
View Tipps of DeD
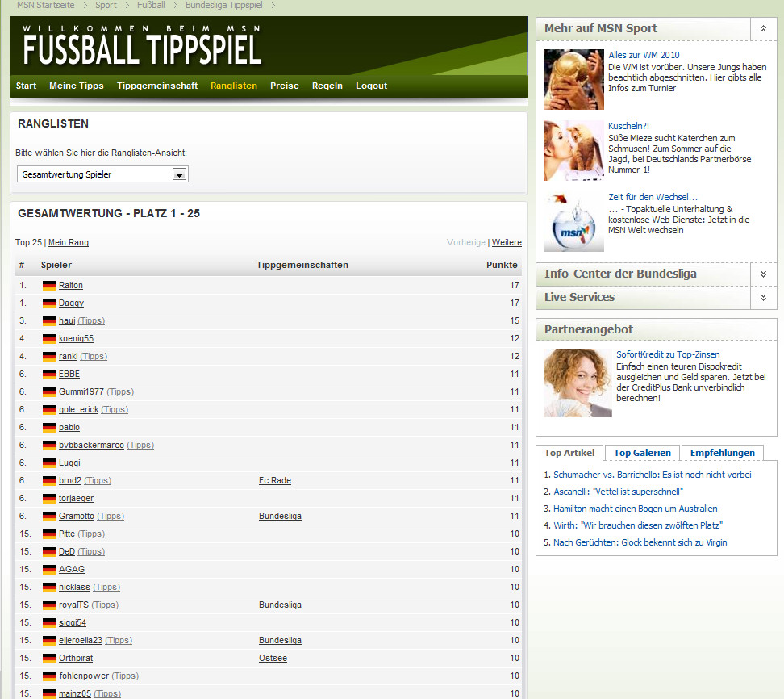coord(91,551)
